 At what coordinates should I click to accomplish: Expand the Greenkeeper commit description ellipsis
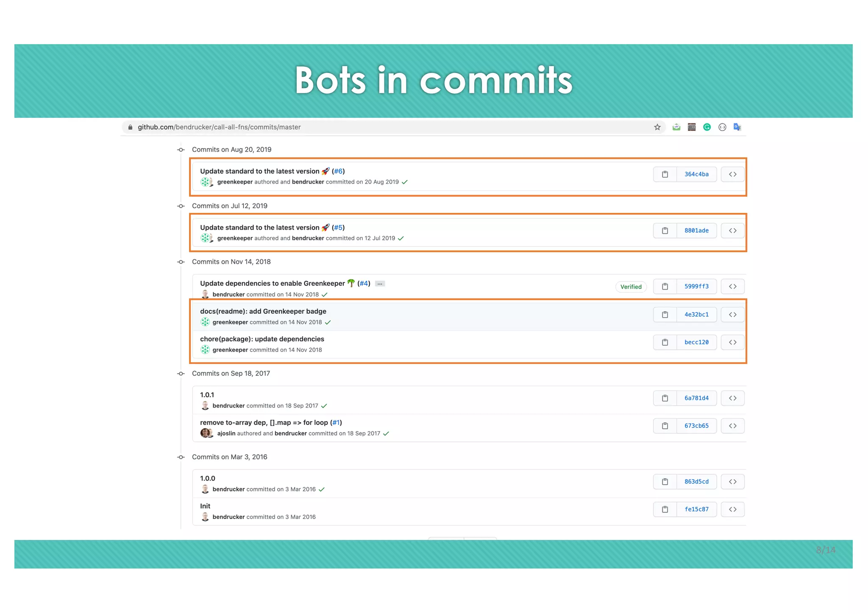click(380, 284)
